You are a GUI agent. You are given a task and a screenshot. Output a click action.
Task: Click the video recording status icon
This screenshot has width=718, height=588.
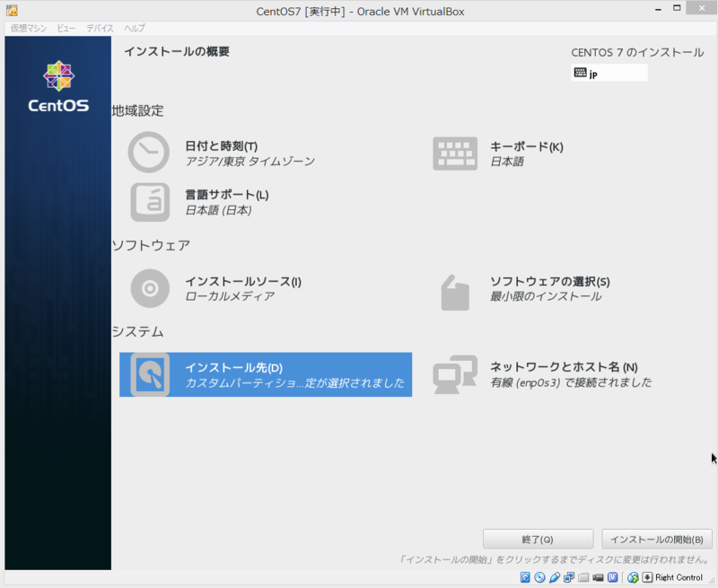(598, 578)
